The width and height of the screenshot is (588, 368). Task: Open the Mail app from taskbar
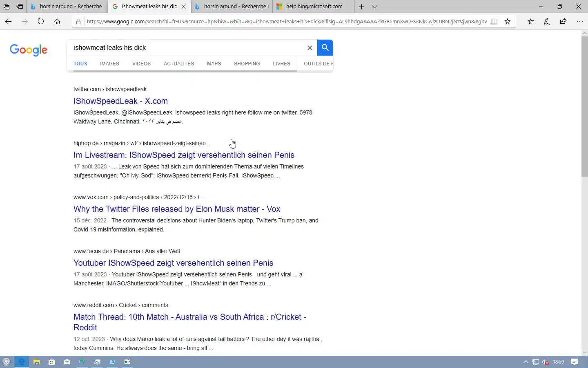point(67,362)
